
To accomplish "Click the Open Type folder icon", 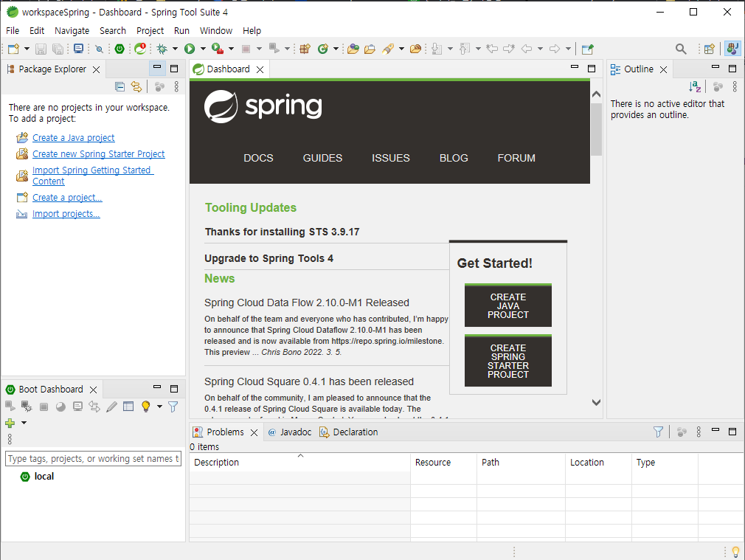I will tap(353, 49).
